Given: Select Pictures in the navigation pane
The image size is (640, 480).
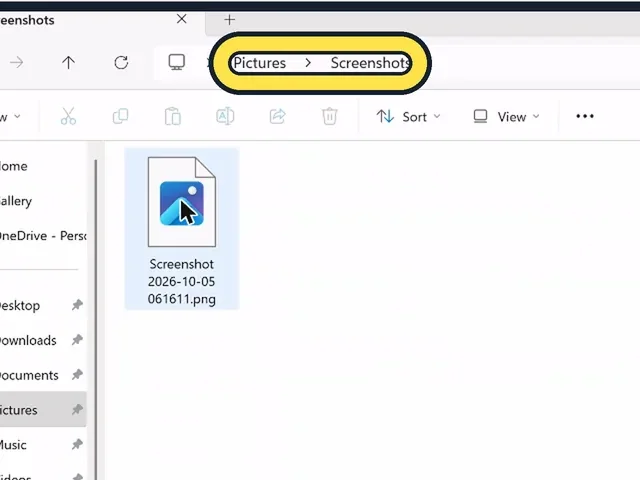Looking at the screenshot, I should coord(43,409).
